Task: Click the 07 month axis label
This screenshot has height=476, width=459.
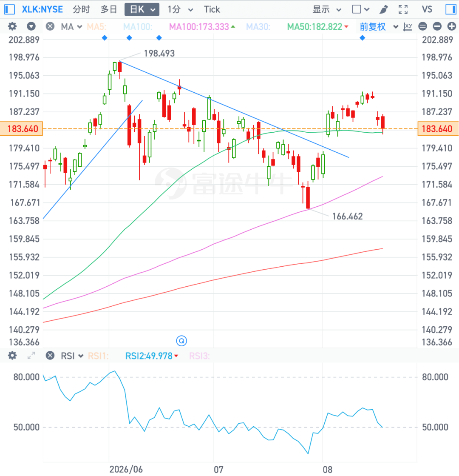Action: pos(218,470)
